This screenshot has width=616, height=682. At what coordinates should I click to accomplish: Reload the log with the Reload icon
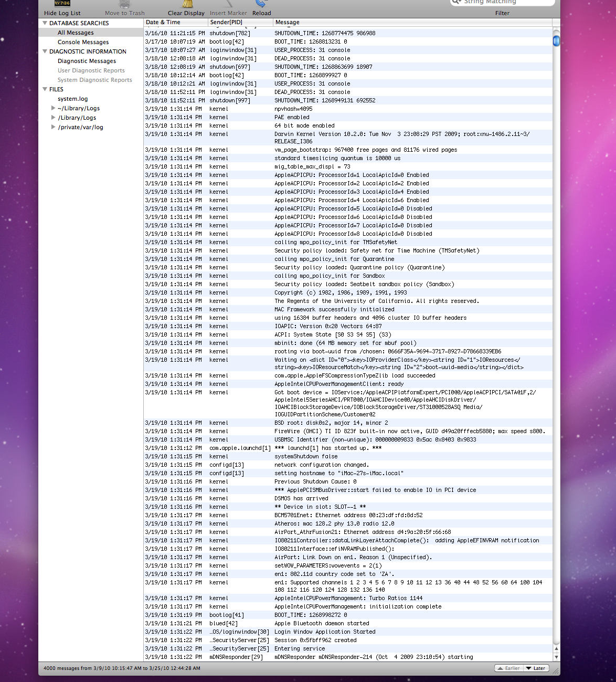click(x=262, y=4)
